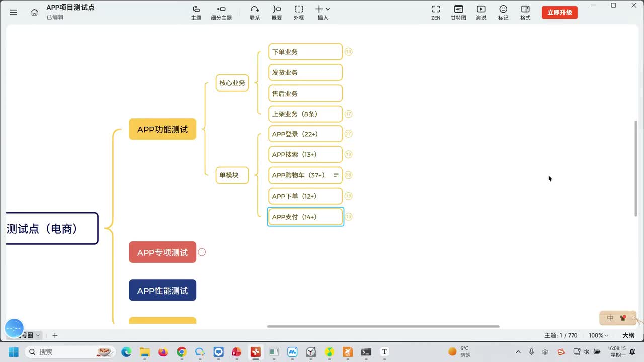Screen dimensions: 644x362
Task: Click the microphone tray icon
Action: pyautogui.click(x=532, y=352)
